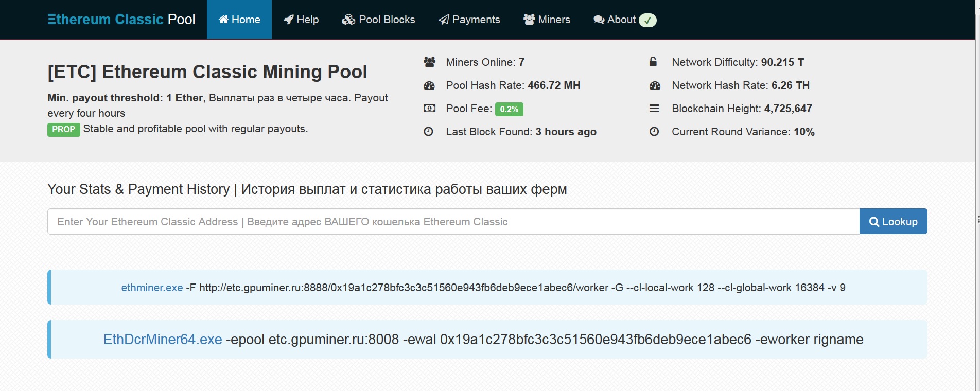Screen dimensions: 980x391
Task: Click the Network Difficulty unlock icon
Action: 653,62
